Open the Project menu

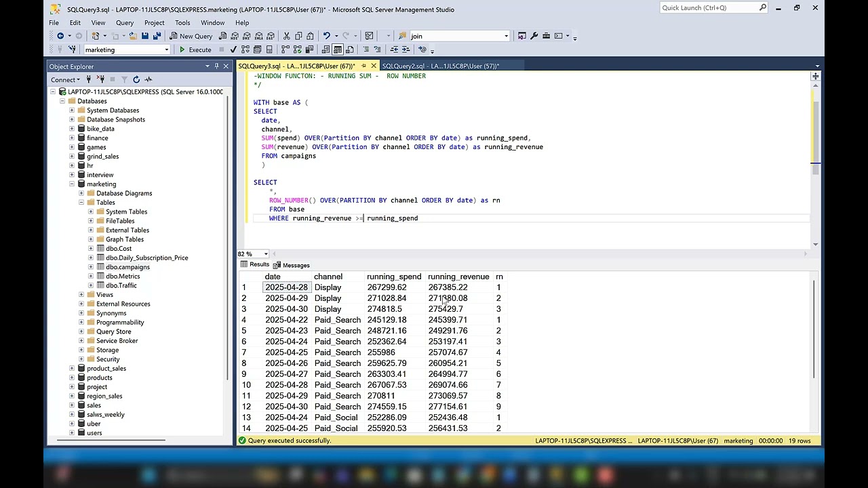click(x=154, y=22)
